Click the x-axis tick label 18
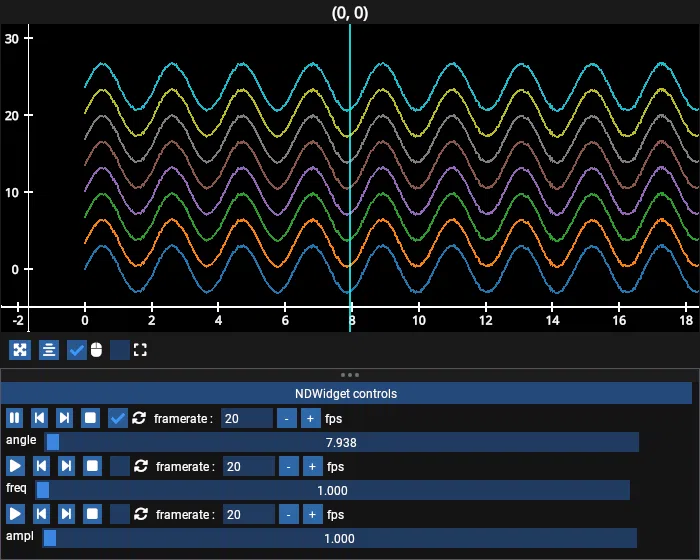Viewport: 700px width, 560px height. (686, 320)
